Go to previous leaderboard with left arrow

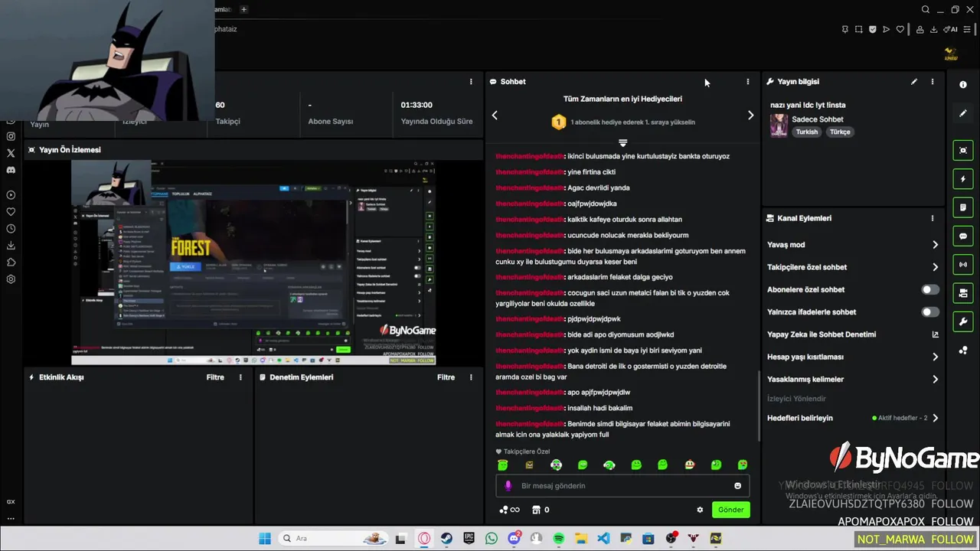click(495, 116)
